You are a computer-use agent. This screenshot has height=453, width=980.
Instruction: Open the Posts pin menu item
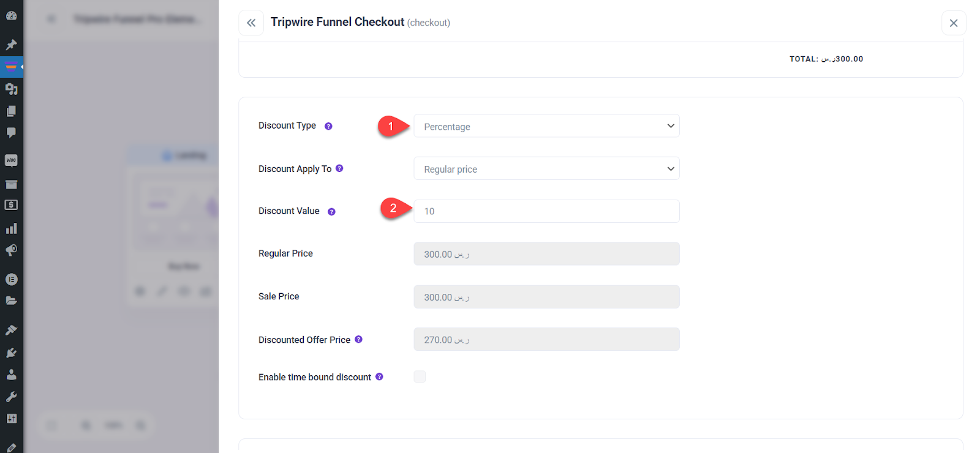click(x=11, y=45)
